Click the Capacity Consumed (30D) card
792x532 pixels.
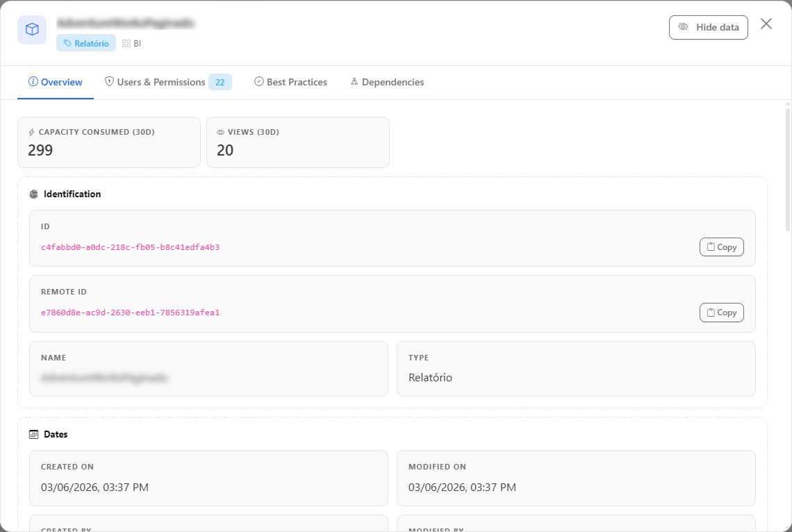tap(109, 142)
